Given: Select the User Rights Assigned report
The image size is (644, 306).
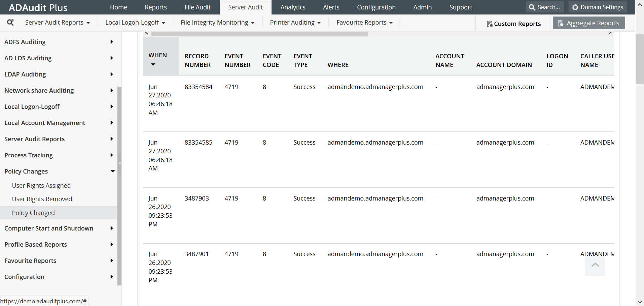Looking at the screenshot, I should [41, 185].
